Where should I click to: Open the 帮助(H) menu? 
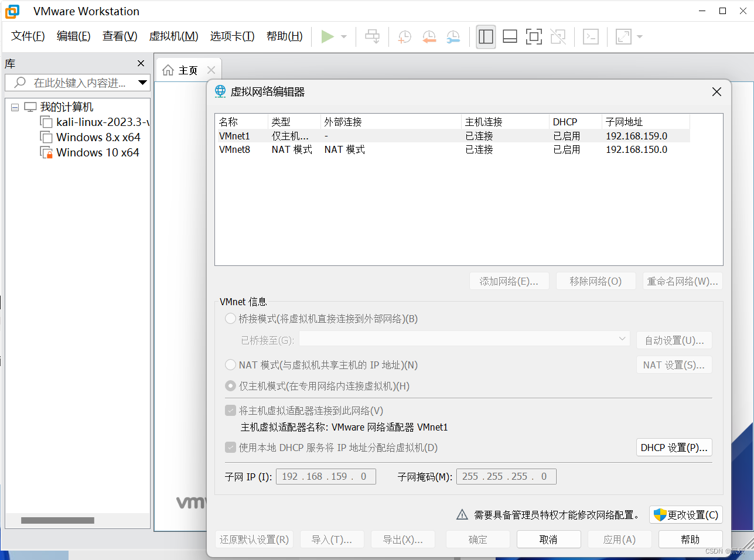285,36
